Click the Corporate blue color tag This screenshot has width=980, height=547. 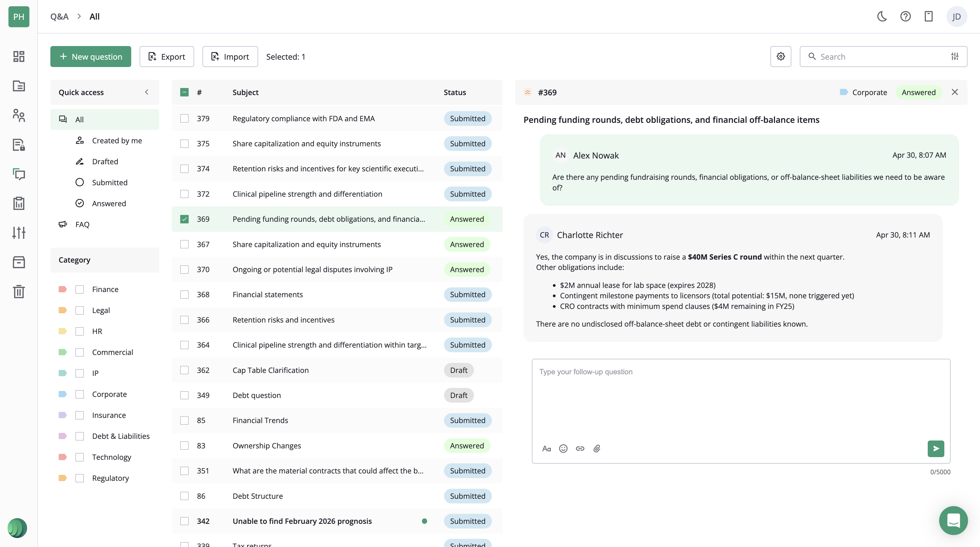[63, 394]
